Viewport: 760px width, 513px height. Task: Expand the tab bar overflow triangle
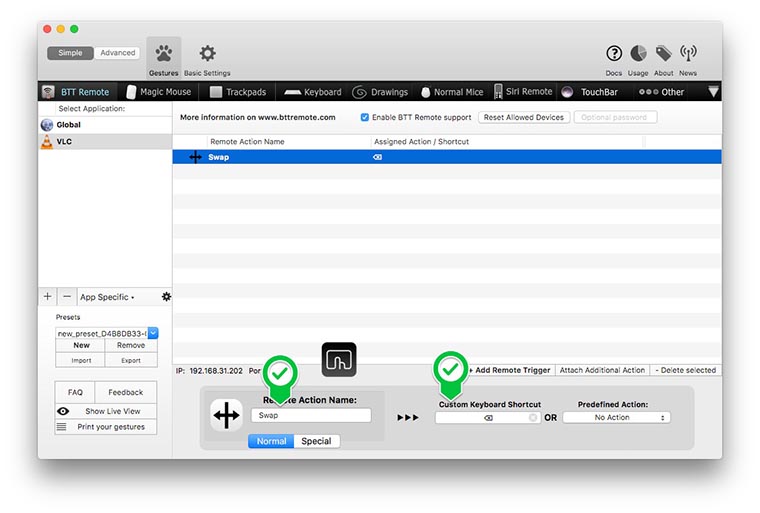pos(713,92)
